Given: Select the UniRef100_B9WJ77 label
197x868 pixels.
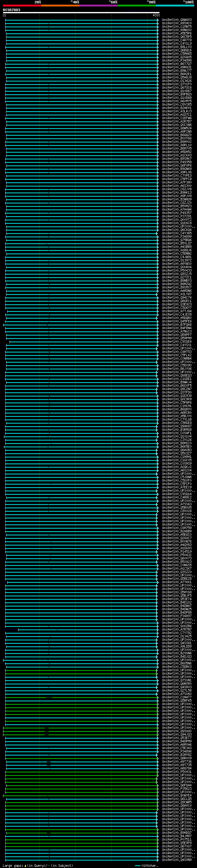Looking at the screenshot, I should tap(177, 71).
